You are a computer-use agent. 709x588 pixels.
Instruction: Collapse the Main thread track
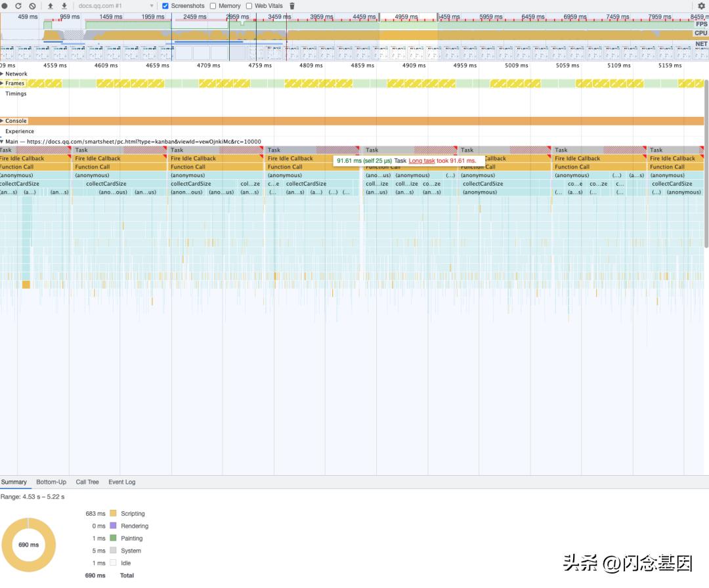[2, 142]
